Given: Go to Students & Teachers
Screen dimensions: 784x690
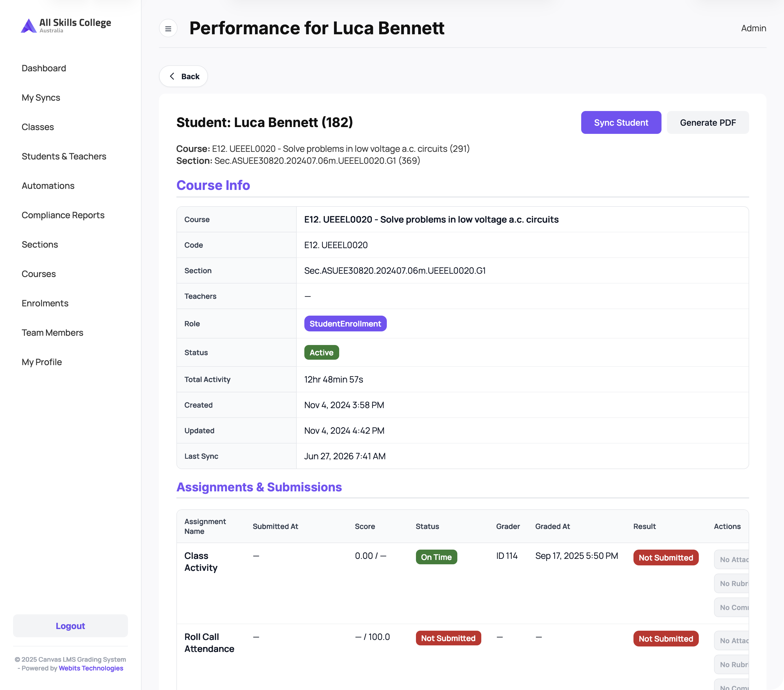Looking at the screenshot, I should pos(64,156).
